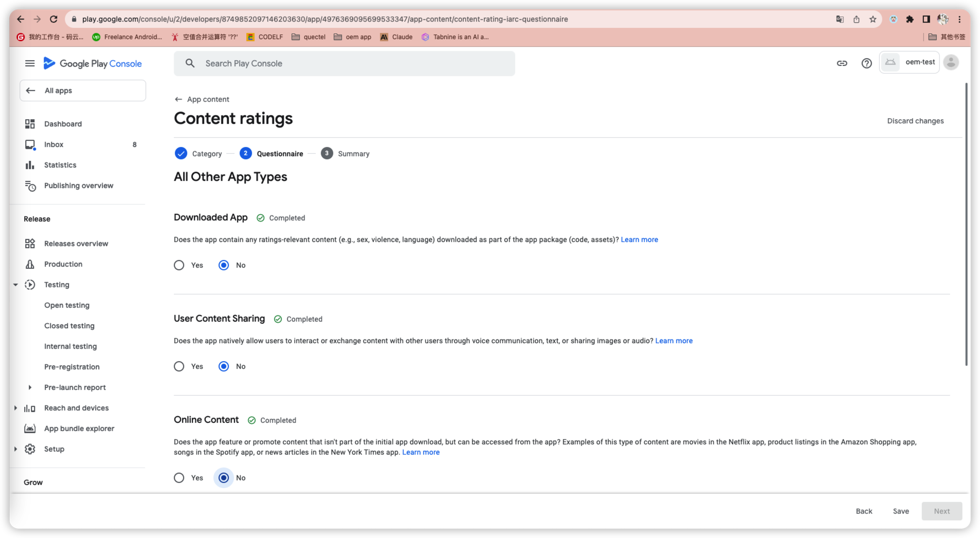Click the copy link icon in header
The height and width of the screenshot is (538, 980).
[x=842, y=63]
